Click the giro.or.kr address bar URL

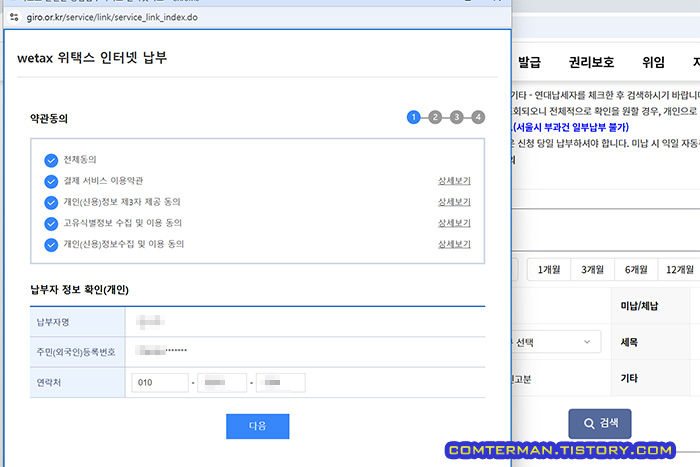click(x=112, y=17)
